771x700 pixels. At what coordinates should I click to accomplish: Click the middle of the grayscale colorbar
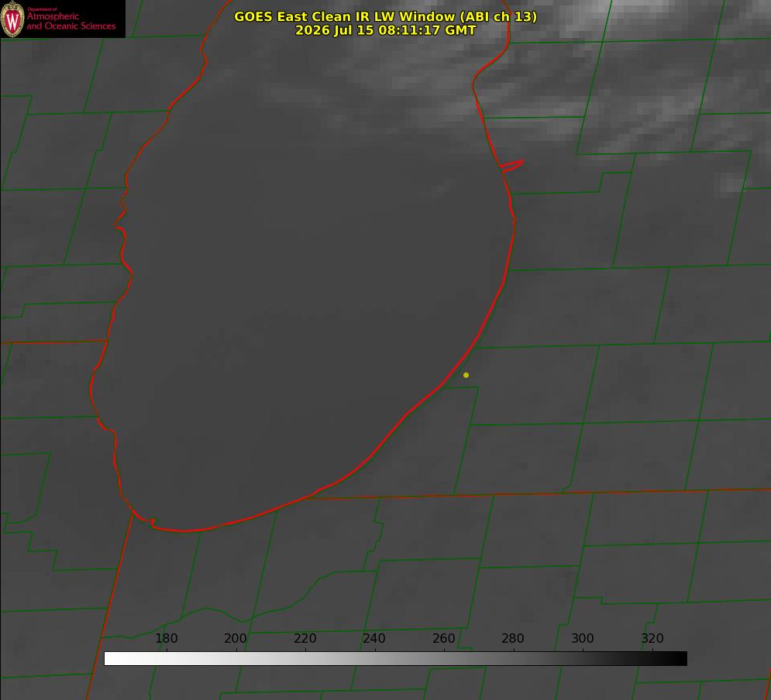(x=395, y=658)
